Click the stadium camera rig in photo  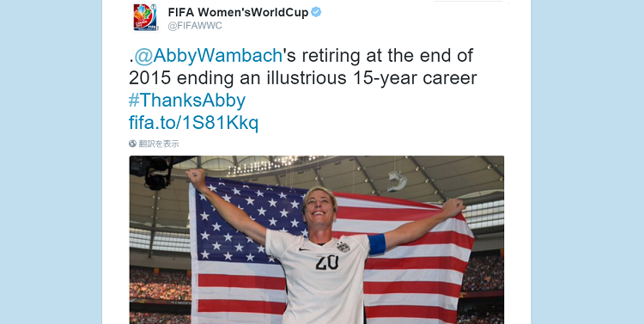157,173
